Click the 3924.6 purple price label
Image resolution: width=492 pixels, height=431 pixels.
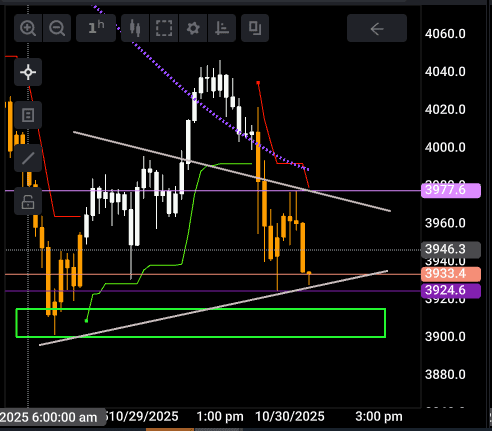[451, 291]
